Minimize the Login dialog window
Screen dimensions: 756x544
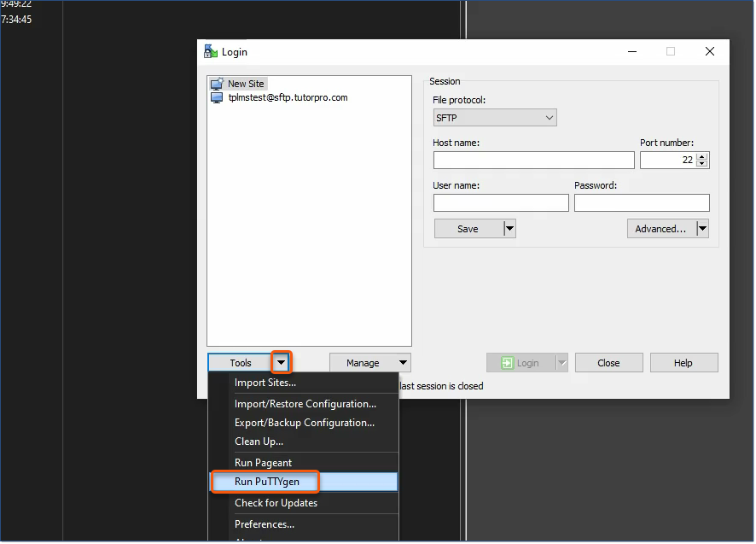coord(632,51)
